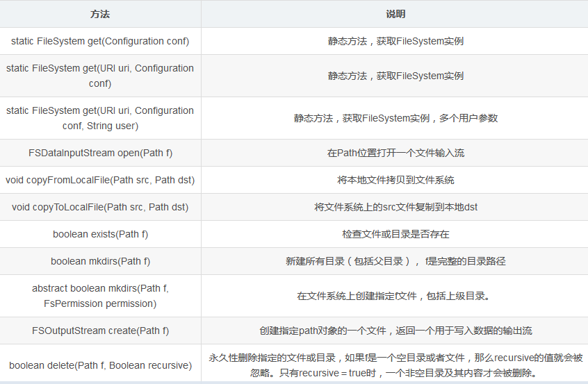
Task: Click 'void copyToLocalFile(Path src, Path dst)'
Action: pos(100,207)
